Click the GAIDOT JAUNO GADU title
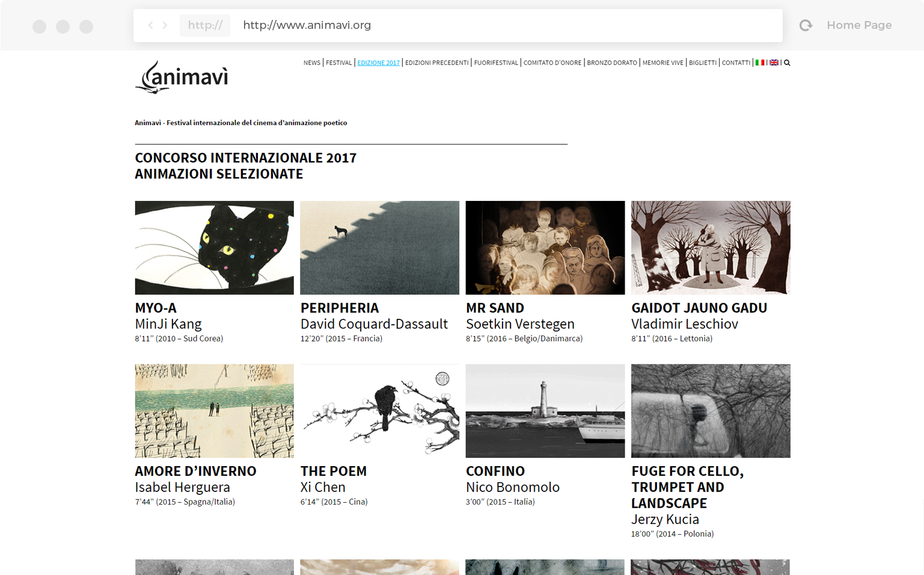Screen dimensions: 924x575 [x=699, y=308]
